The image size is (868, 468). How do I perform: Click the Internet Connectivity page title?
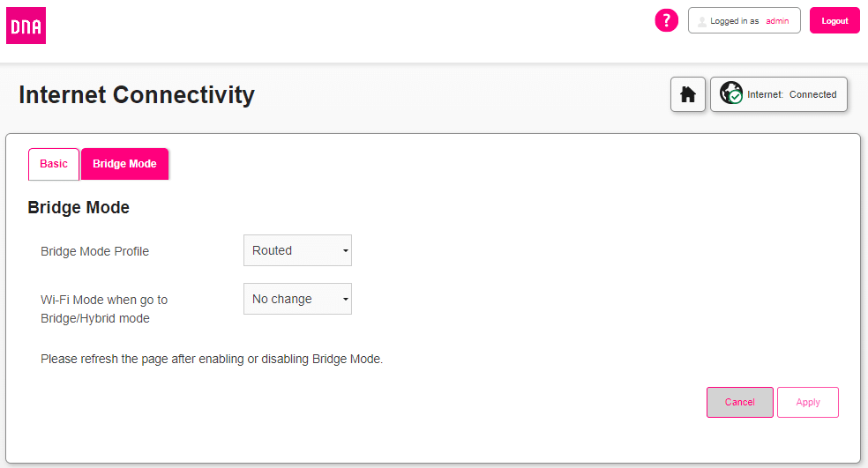point(137,94)
